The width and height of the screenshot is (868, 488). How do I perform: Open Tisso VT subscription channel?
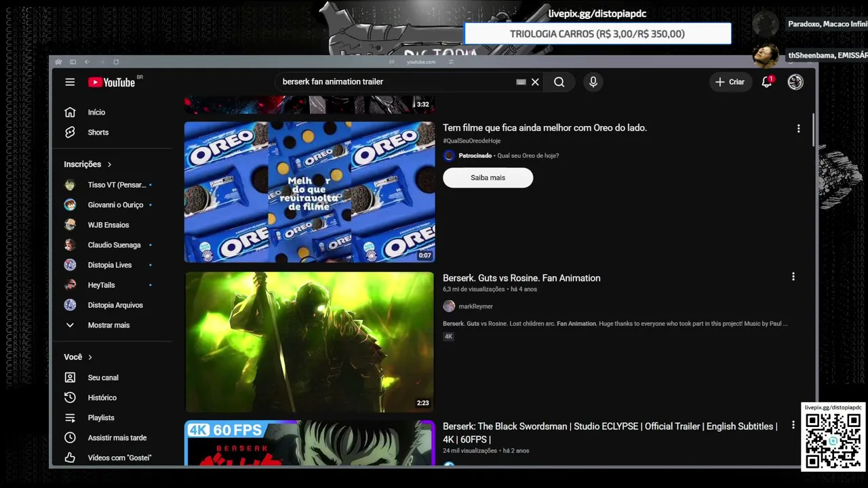point(117,185)
